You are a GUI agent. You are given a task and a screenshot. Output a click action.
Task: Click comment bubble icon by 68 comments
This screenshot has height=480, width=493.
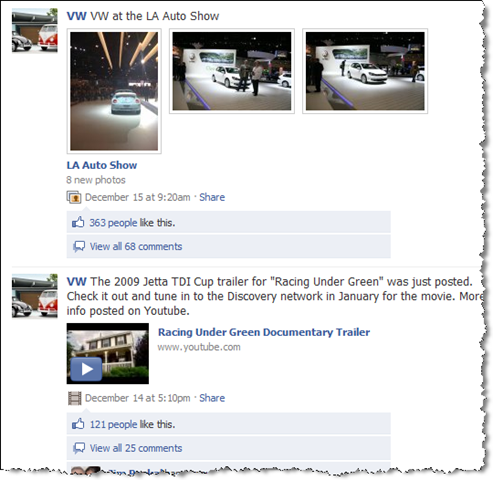tap(79, 247)
